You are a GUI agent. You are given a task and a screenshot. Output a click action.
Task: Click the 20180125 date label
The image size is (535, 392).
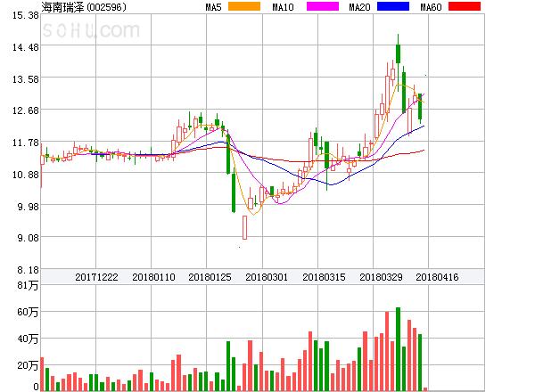pyautogui.click(x=210, y=277)
